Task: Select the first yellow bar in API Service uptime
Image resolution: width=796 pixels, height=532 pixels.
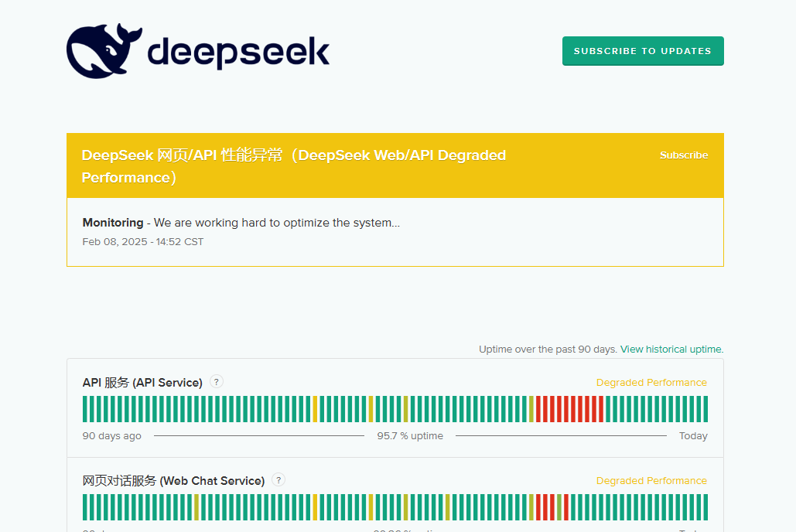Action: coord(315,409)
